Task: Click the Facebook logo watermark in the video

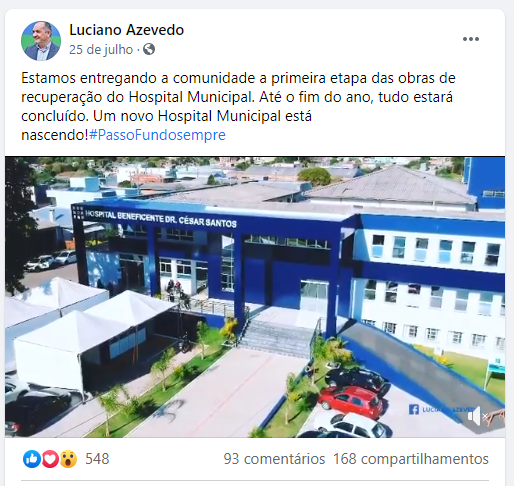Action: [x=414, y=409]
